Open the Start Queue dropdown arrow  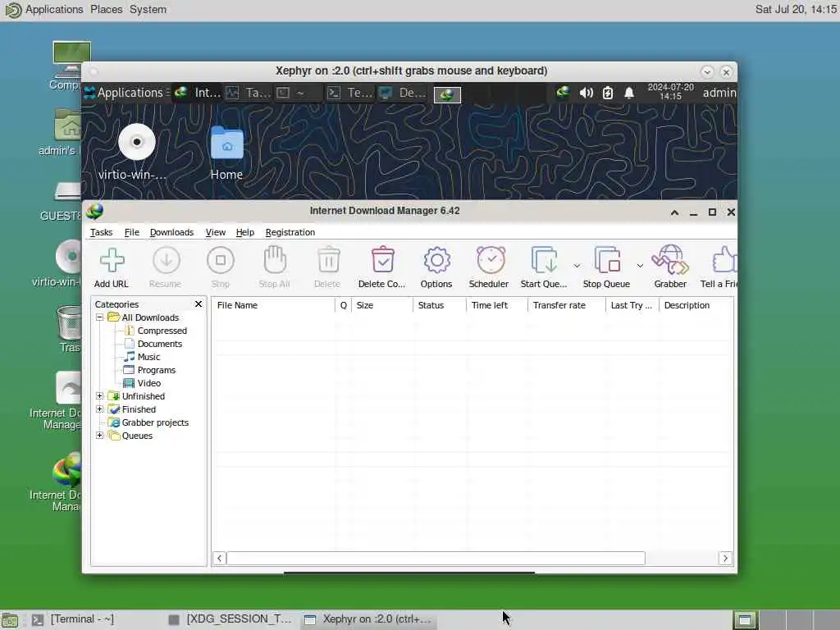point(577,265)
